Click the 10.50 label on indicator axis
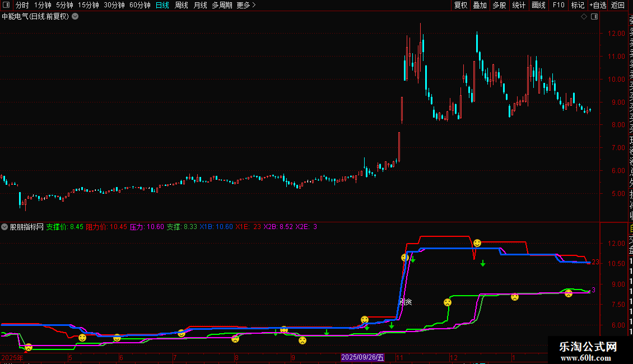Image resolution: width=633 pixels, height=364 pixels. tap(616, 264)
